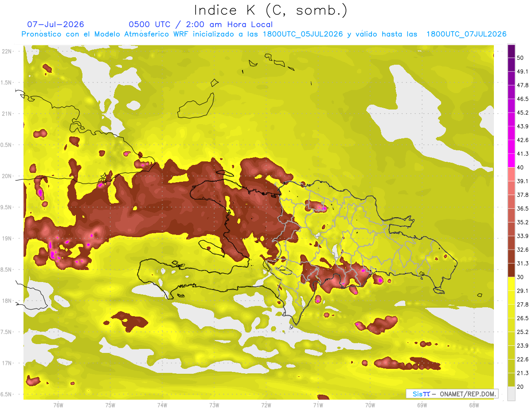
Task: Click the colorbar value "32.6"
Action: [523, 250]
